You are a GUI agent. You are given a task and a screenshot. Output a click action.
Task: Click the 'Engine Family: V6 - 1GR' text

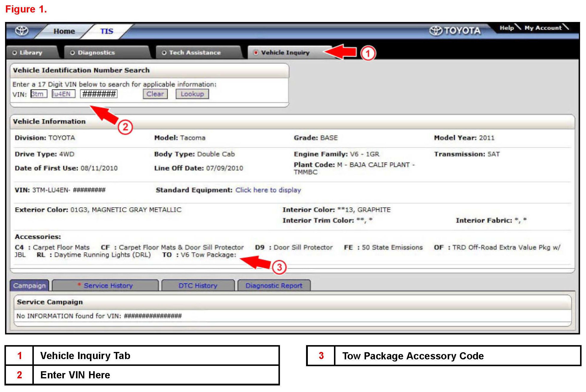coord(336,154)
